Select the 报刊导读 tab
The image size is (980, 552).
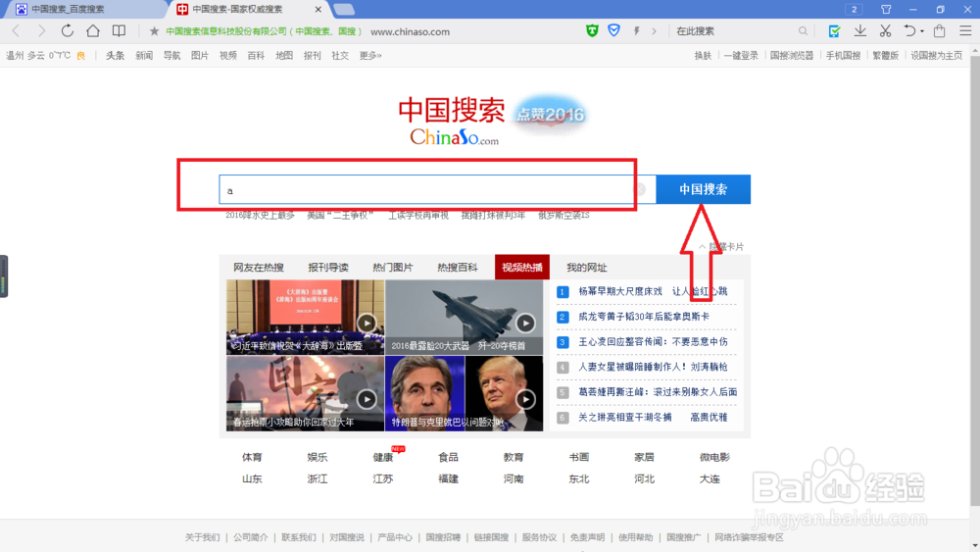(328, 267)
